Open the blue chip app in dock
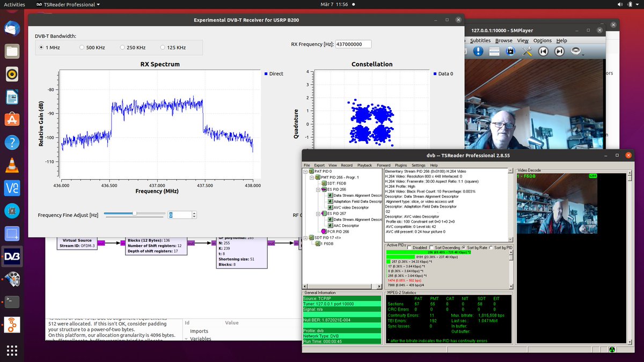This screenshot has width=644, height=362. 12,211
